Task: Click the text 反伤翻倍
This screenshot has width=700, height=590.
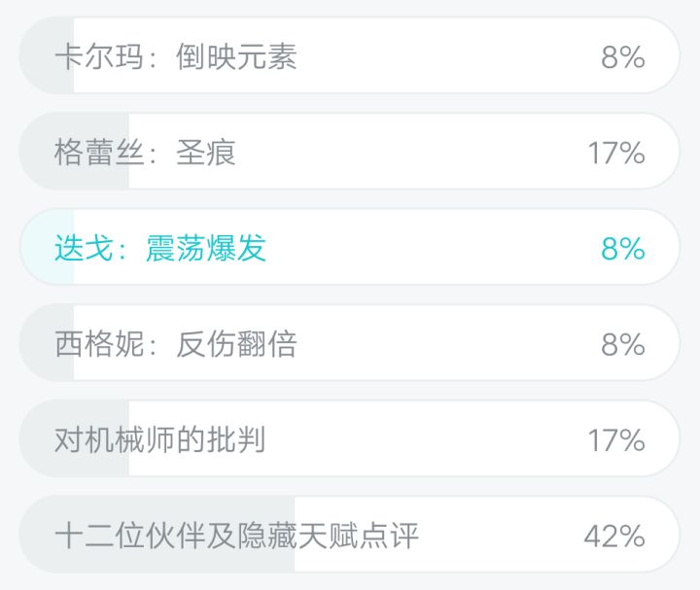Action: 236,344
